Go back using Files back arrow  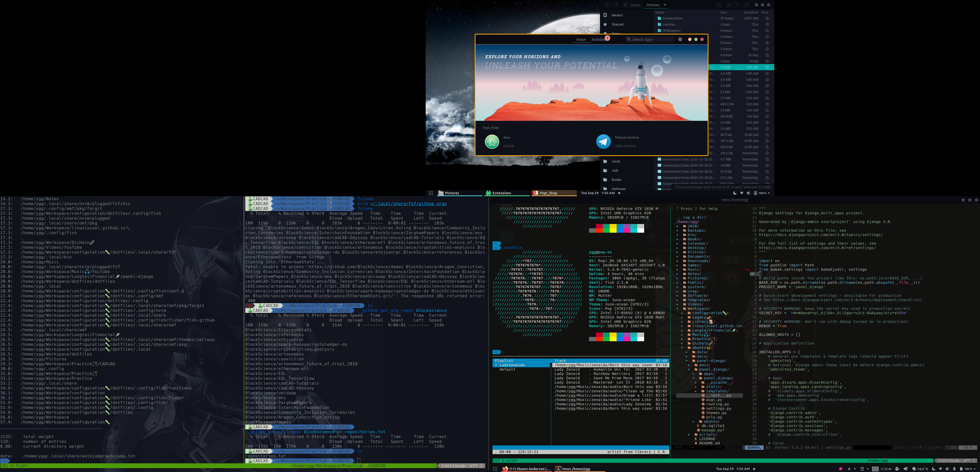(x=607, y=5)
